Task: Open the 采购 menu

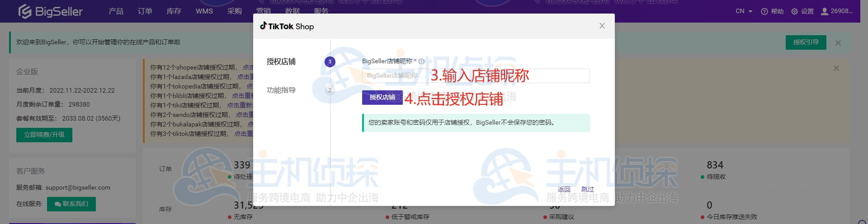Action: click(234, 11)
